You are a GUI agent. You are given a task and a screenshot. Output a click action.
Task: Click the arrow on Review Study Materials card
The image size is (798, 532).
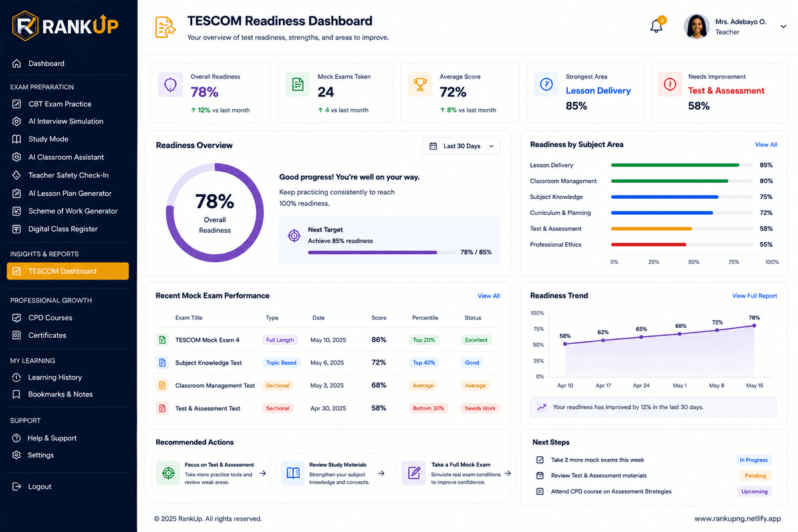pos(381,473)
